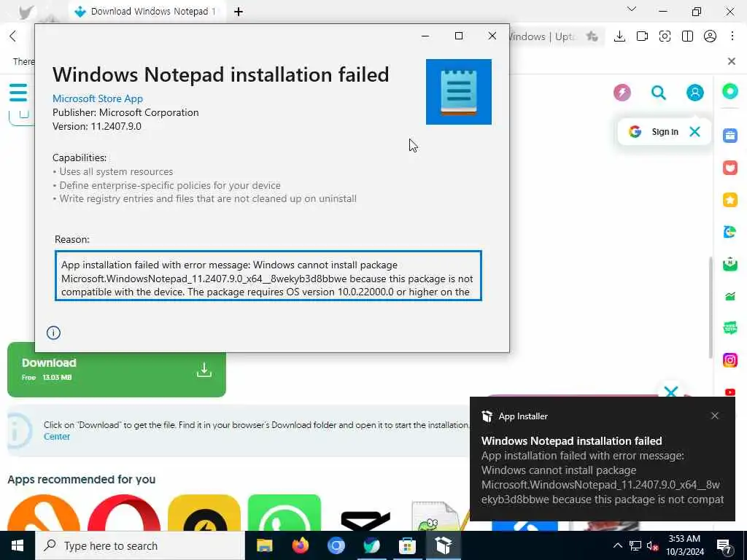
Task: Click the App Installer notification title
Action: (x=571, y=441)
